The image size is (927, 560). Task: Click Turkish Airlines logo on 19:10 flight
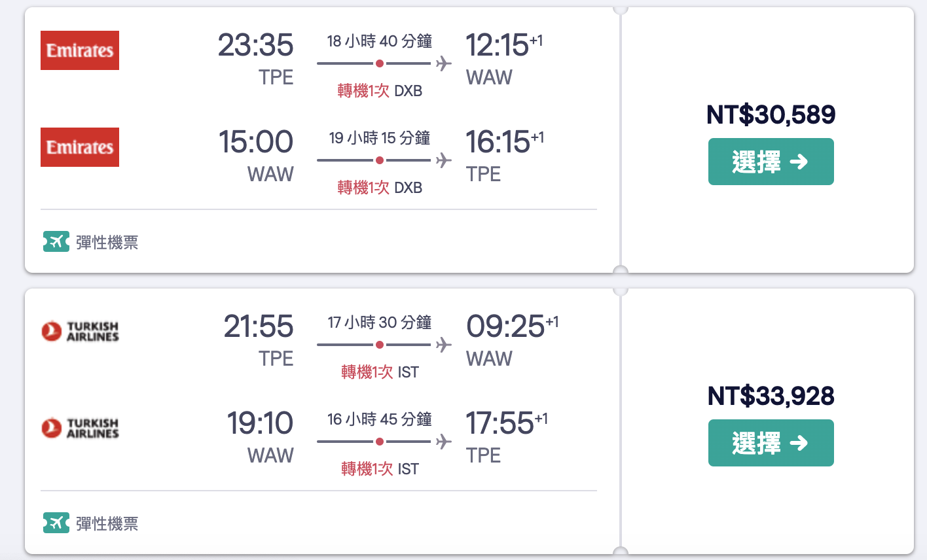(x=80, y=428)
